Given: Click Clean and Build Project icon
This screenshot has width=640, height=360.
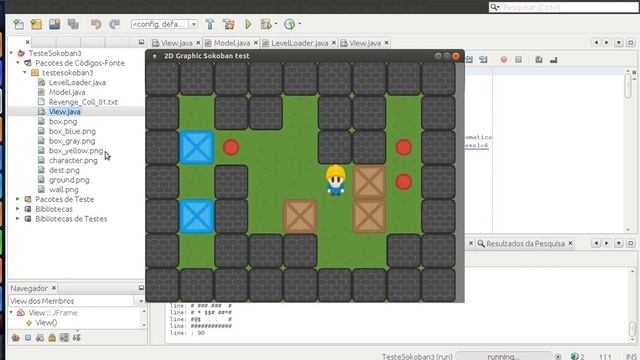Looking at the screenshot, I should point(229,24).
